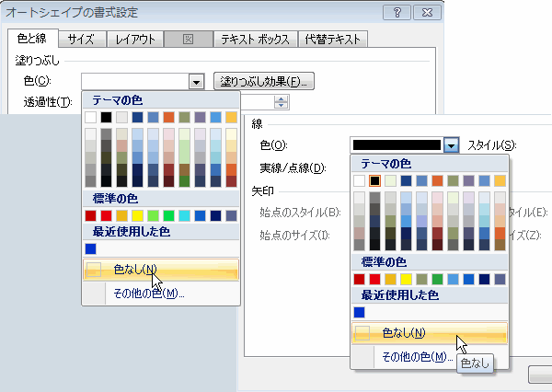Screen dimensions: 552x392
Task: Select recently used blue in fill palette
Action: 90,248
